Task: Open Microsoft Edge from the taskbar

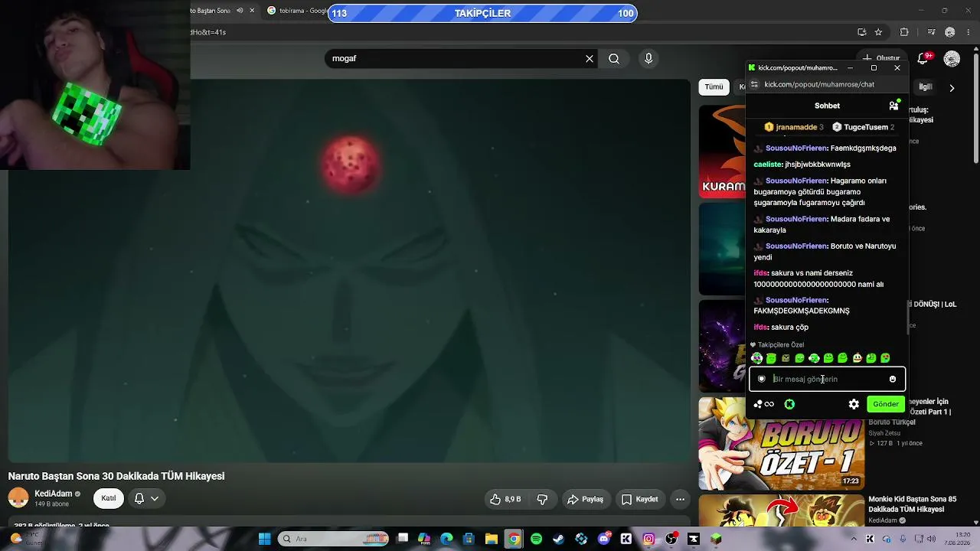Action: pyautogui.click(x=446, y=539)
